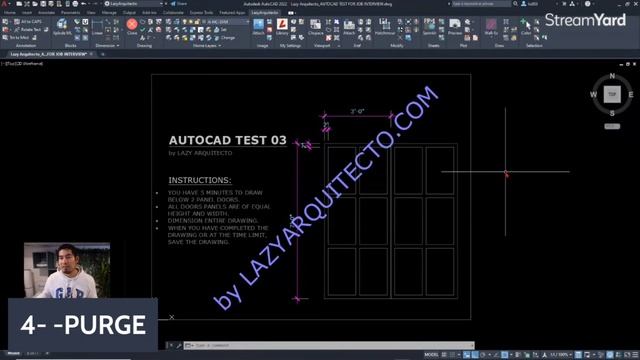Select the drawing file tab for JOB INTERVIEW

point(49,54)
